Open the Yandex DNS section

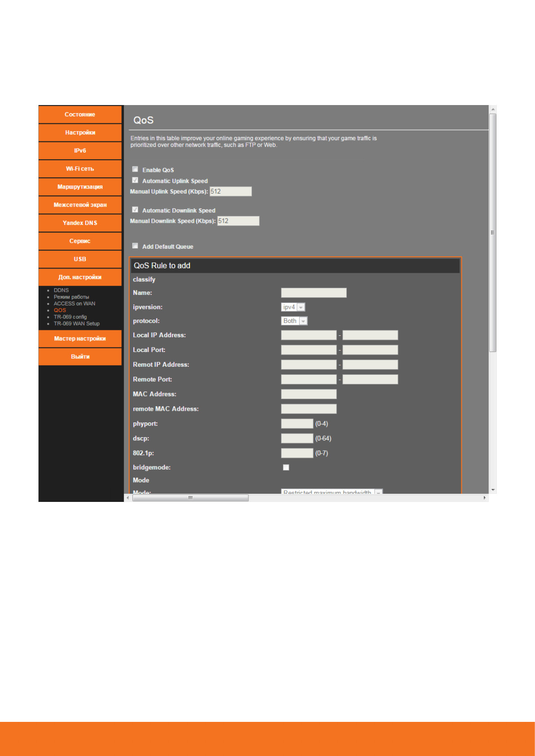click(x=80, y=223)
